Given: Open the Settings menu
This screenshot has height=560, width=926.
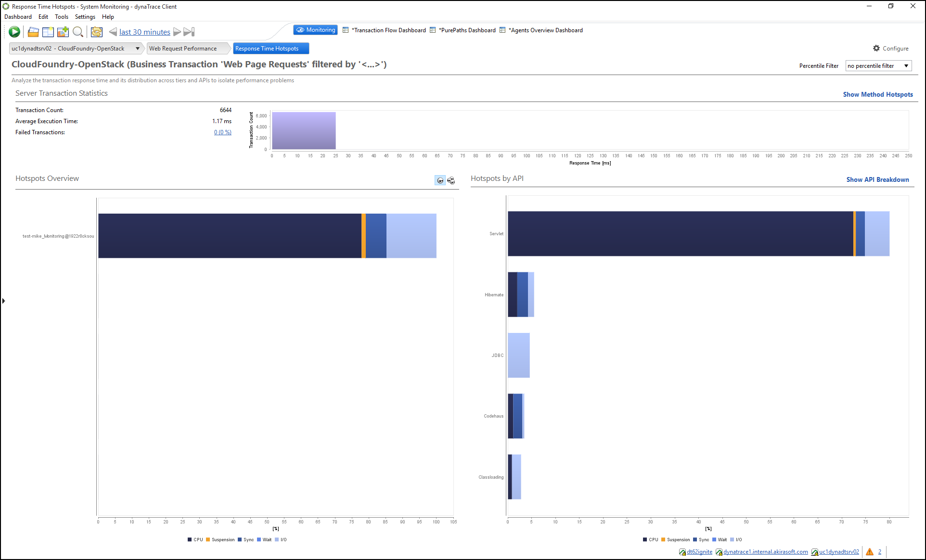Looking at the screenshot, I should 85,17.
